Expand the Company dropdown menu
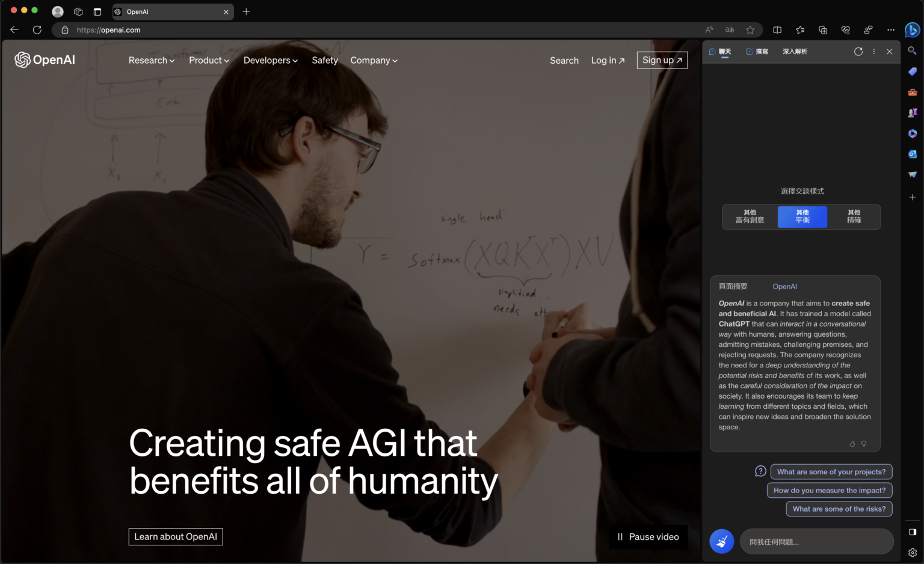924x564 pixels. (x=374, y=60)
